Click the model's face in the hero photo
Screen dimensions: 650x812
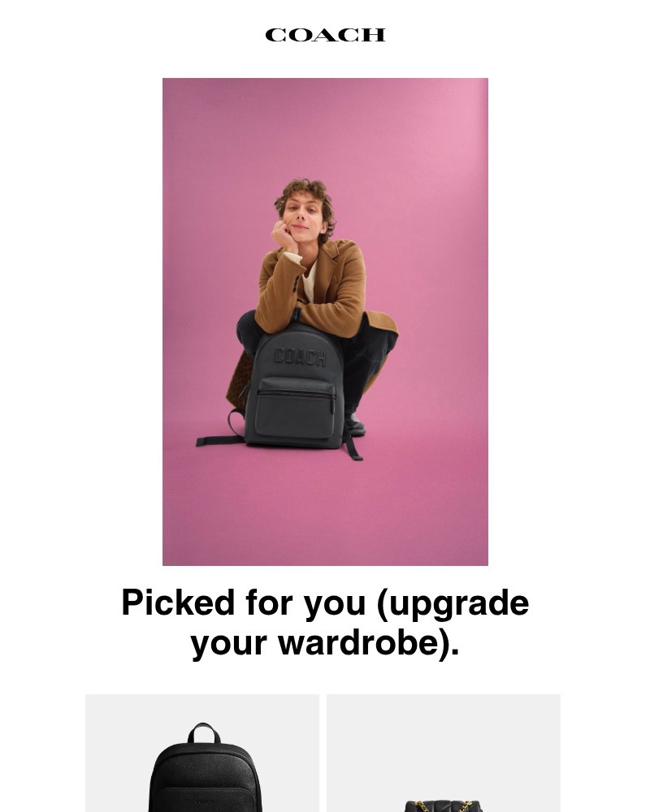302,215
